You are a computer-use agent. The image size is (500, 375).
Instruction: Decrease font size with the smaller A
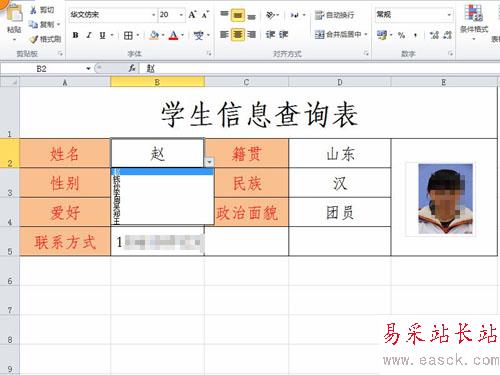point(205,15)
